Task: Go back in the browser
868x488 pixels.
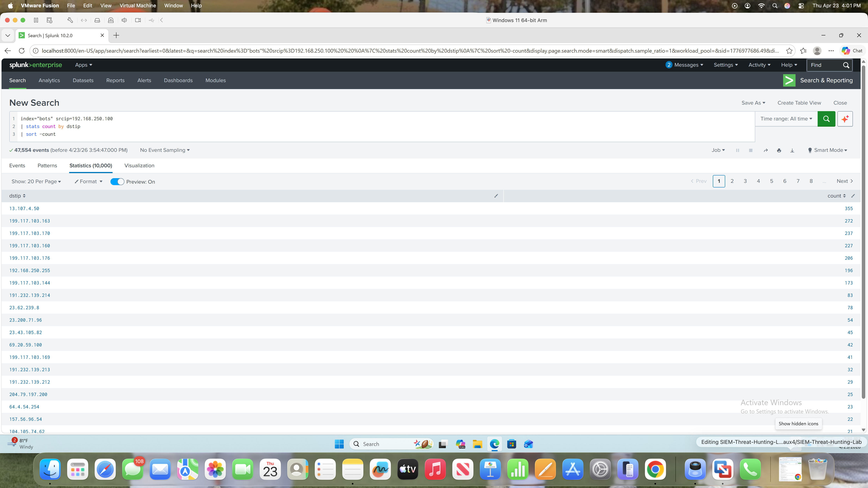Action: [x=8, y=51]
